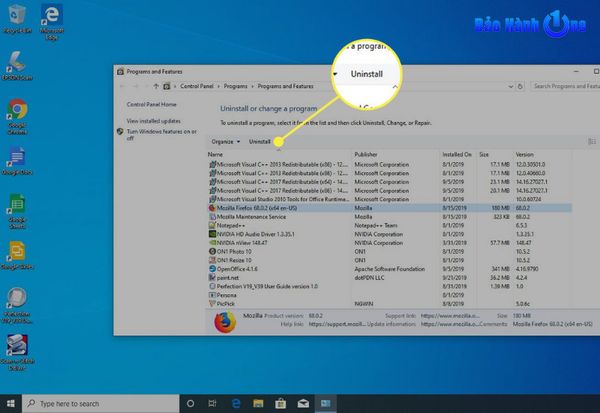600x413 pixels.
Task: Open the Organize dropdown menu
Action: 226,142
